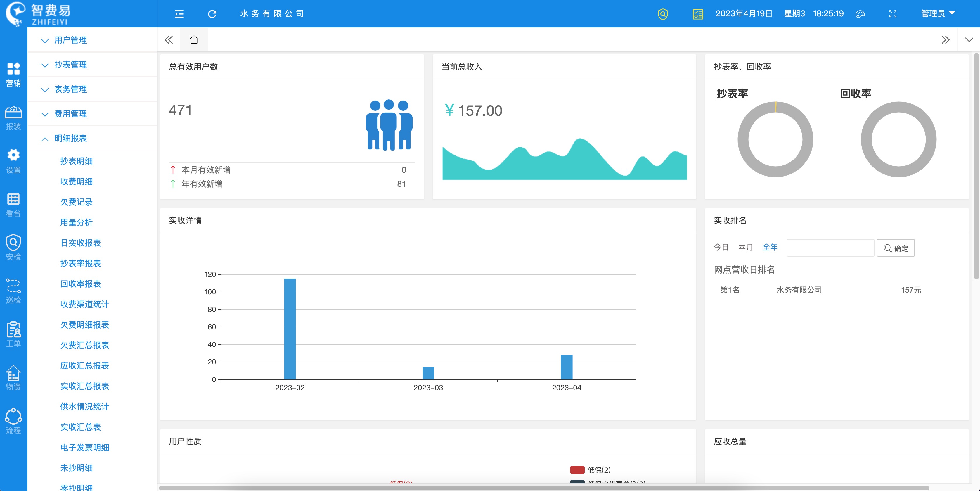Image resolution: width=980 pixels, height=491 pixels.
Task: Click the 年有效新增 value 81
Action: point(401,184)
